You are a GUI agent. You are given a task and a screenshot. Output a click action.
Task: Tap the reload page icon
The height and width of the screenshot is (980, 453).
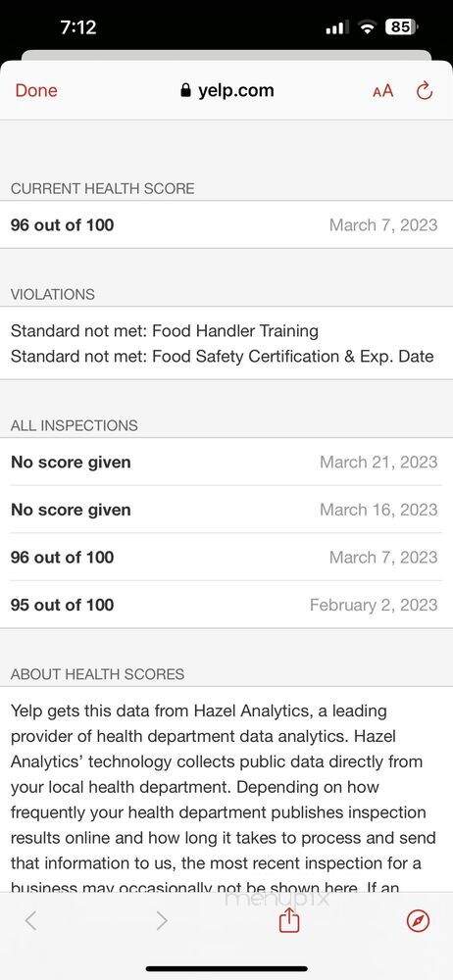(x=425, y=90)
